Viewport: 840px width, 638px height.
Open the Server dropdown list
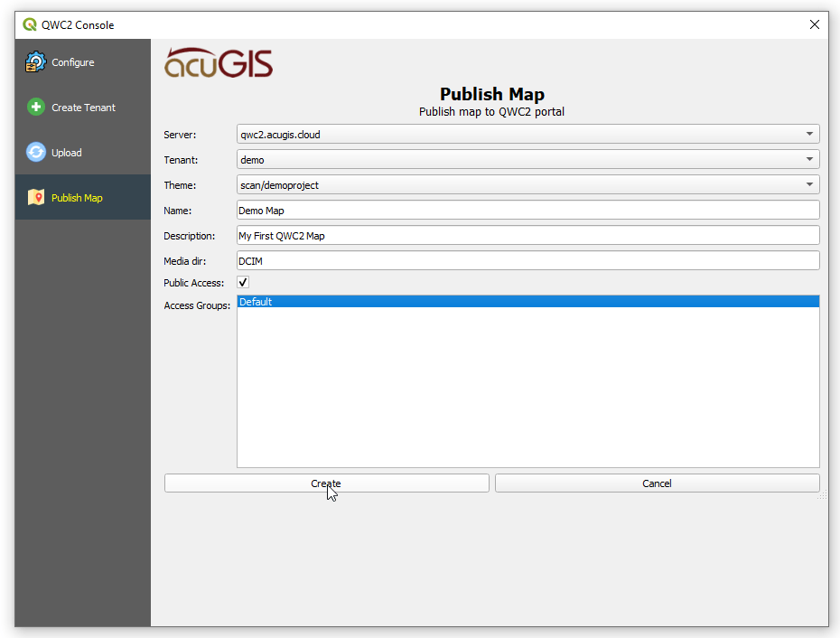(x=527, y=135)
